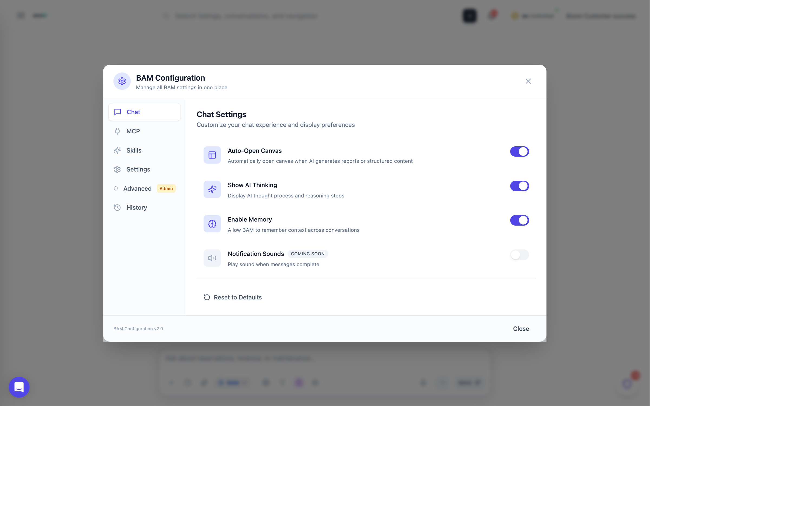Select the Chat speech bubble icon in sidebar

117,112
